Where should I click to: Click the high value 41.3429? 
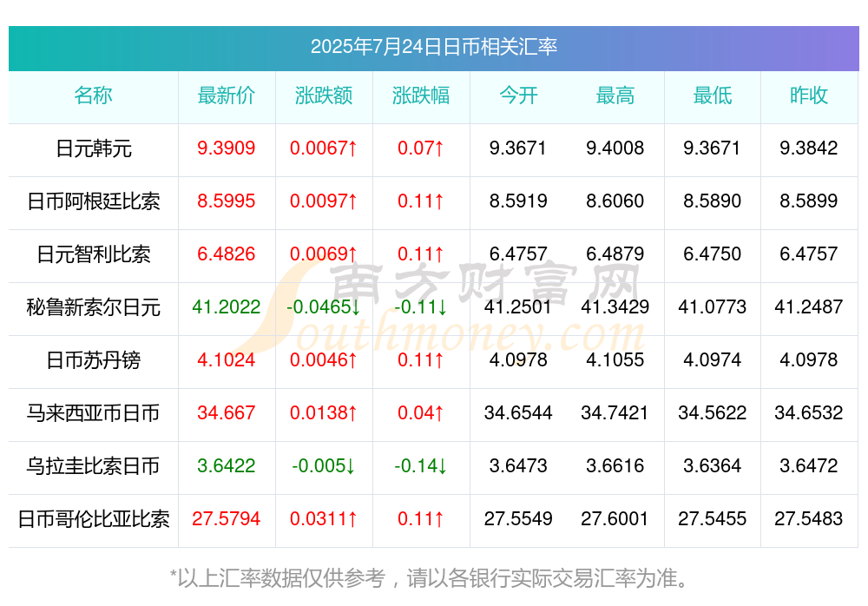point(615,306)
